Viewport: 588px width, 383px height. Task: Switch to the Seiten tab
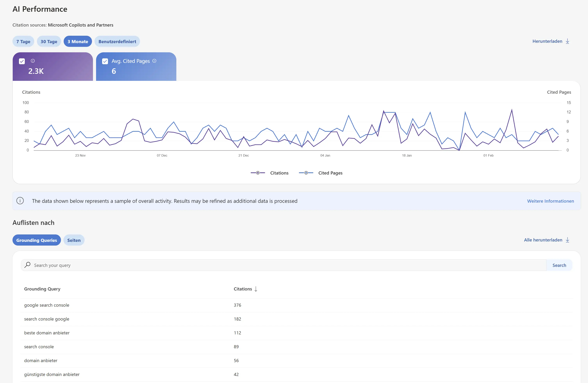pos(74,240)
